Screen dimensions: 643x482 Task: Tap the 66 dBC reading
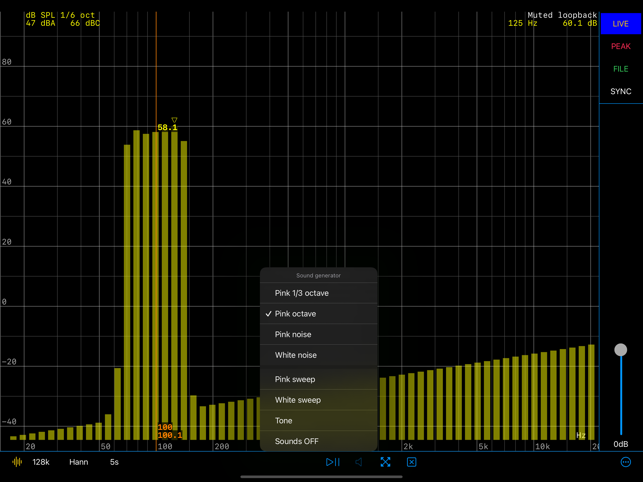(x=85, y=23)
